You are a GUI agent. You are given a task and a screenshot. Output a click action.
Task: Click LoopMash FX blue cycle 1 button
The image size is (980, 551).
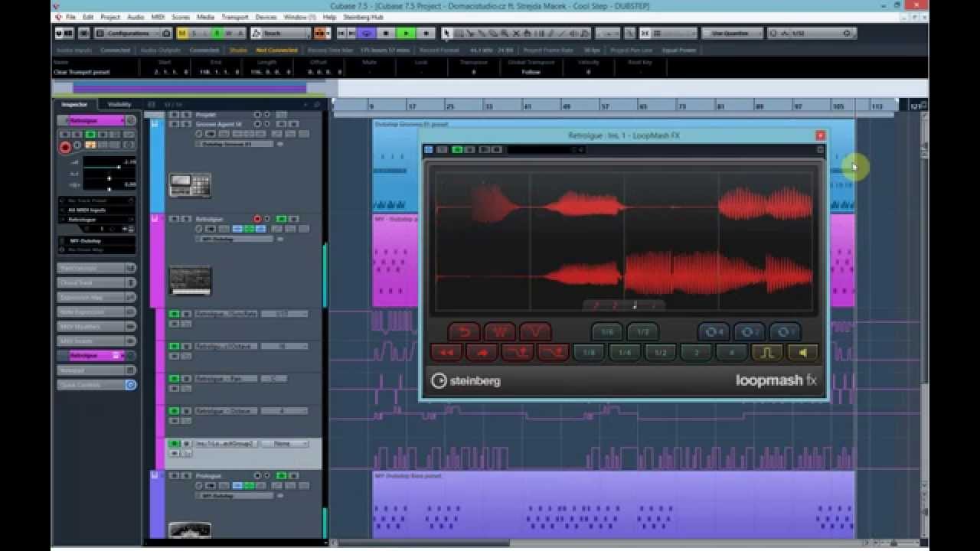[785, 332]
